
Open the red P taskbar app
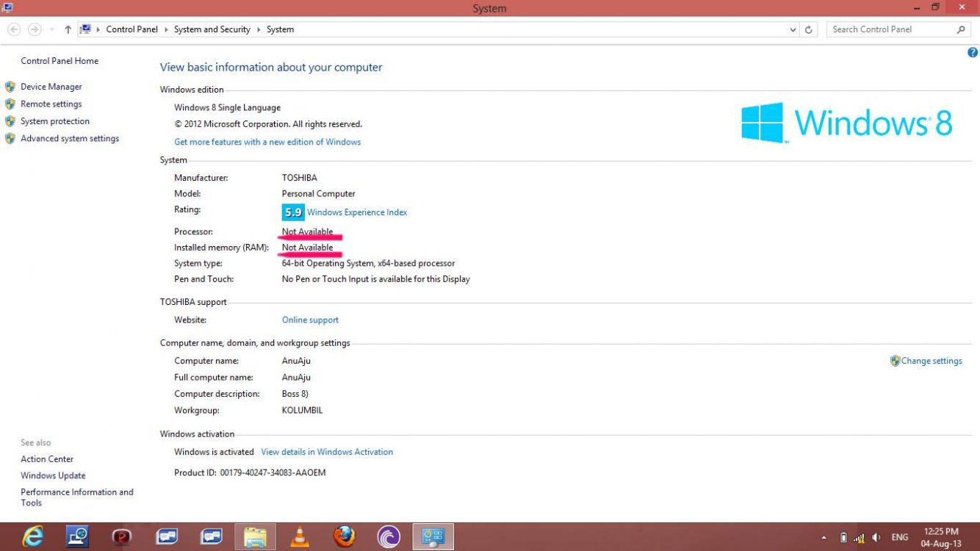pos(122,537)
